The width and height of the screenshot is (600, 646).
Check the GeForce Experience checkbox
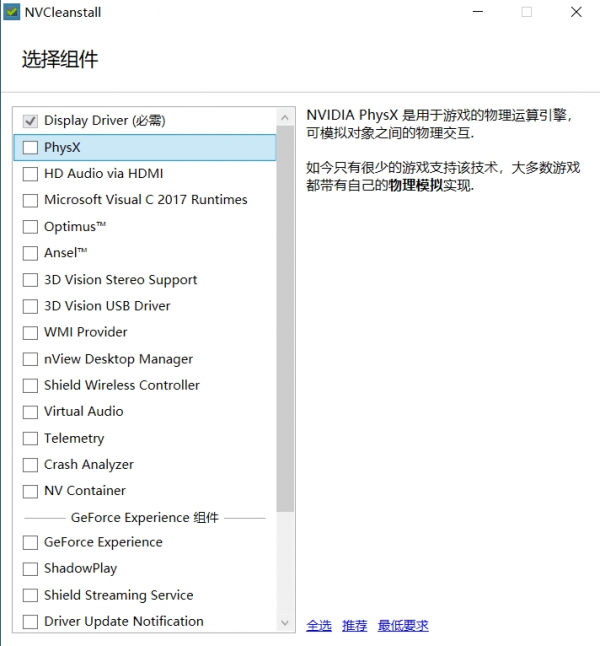pyautogui.click(x=30, y=542)
